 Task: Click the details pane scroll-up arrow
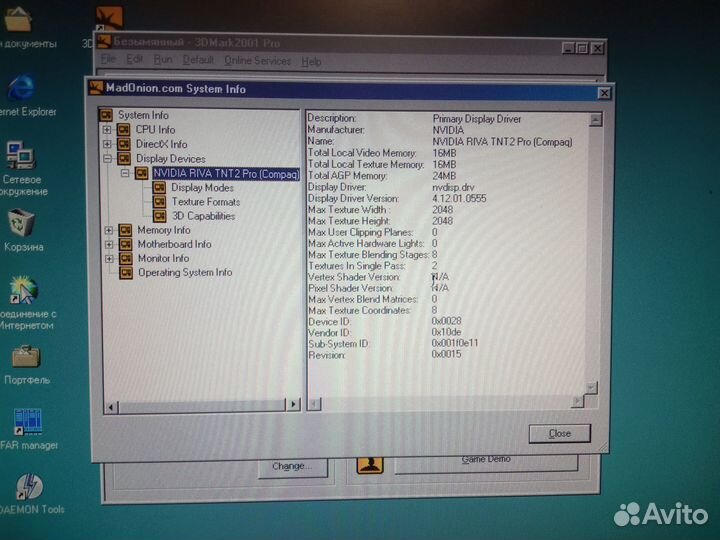point(595,120)
